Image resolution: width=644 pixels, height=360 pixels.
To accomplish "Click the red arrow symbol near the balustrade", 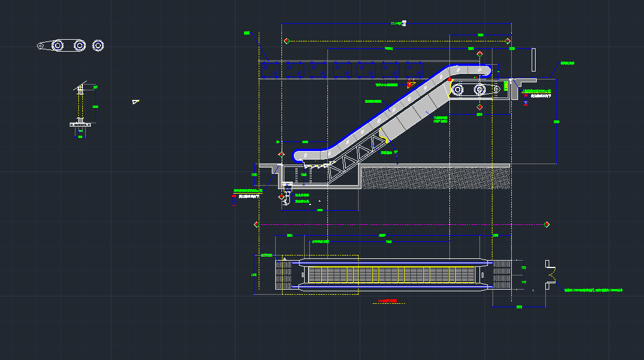I will (410, 84).
